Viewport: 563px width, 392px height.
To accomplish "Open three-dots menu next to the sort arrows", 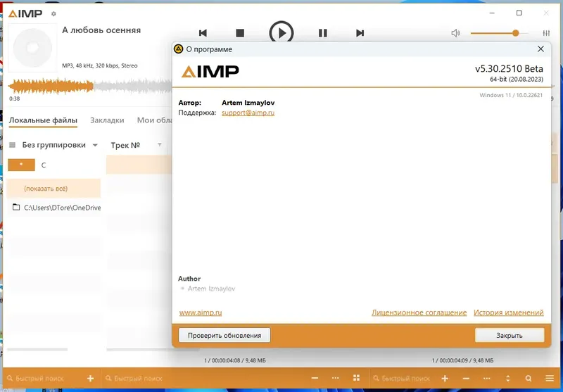I will pos(487,379).
